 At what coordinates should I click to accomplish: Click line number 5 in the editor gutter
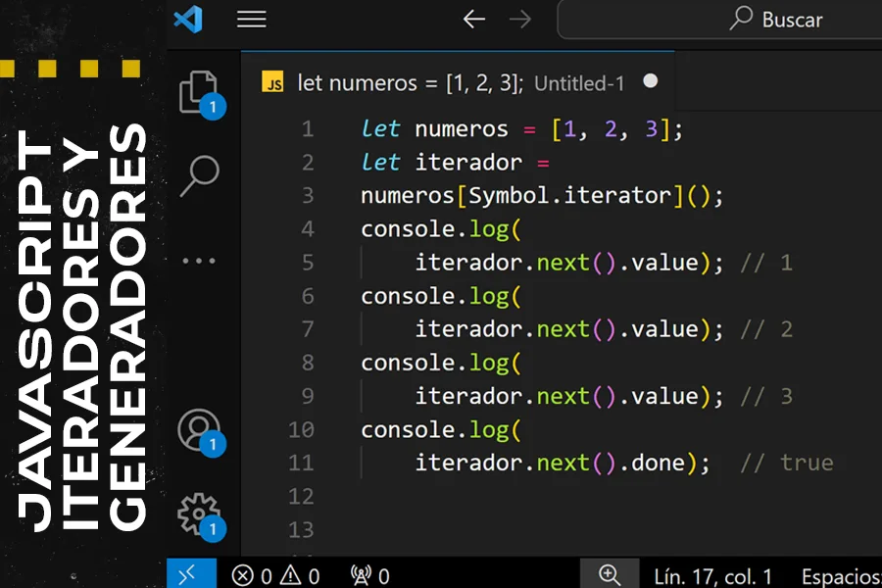click(x=307, y=262)
